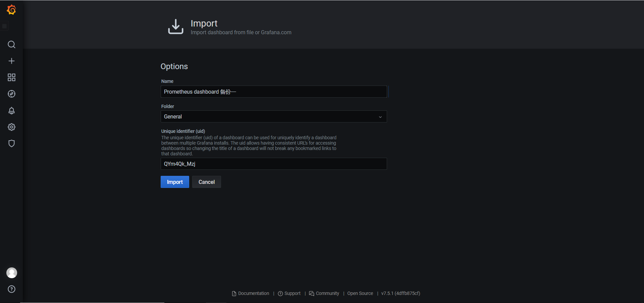Open the Help question mark icon

(11, 289)
